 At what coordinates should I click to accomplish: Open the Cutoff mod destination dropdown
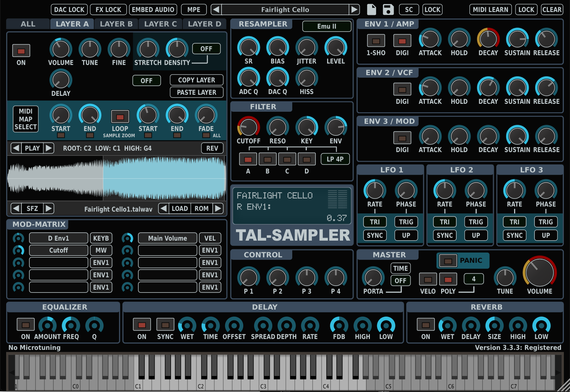point(58,250)
